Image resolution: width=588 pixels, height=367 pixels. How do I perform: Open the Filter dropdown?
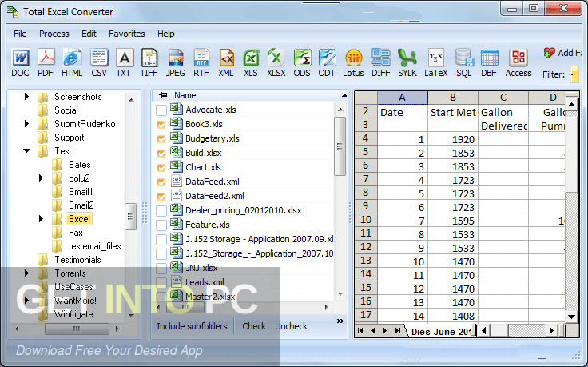(573, 74)
